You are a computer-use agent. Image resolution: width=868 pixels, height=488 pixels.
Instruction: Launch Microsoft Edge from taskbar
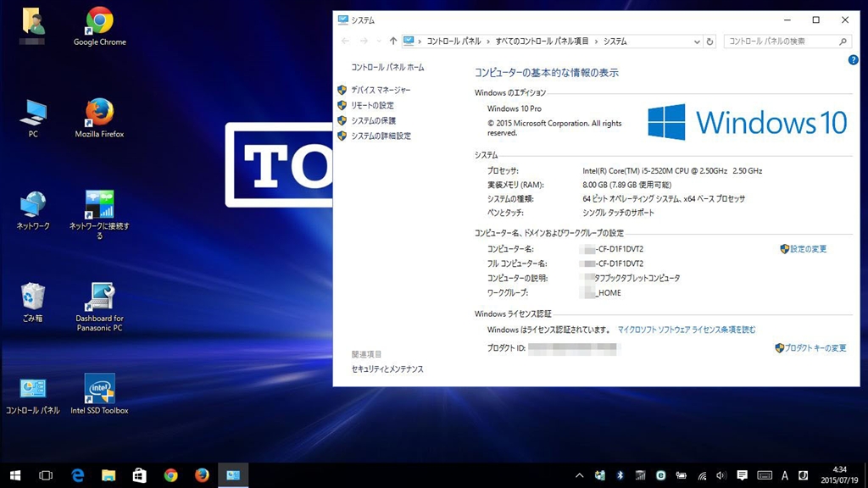[77, 475]
